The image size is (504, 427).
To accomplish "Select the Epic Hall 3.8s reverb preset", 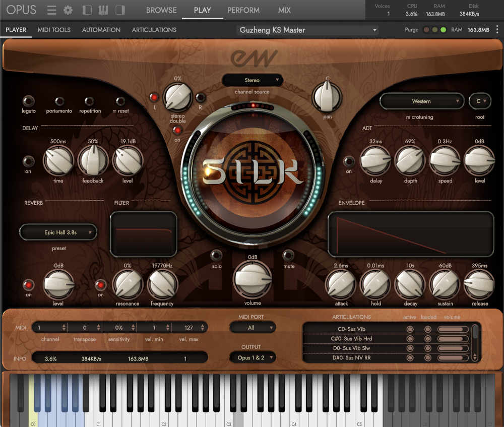I will [x=58, y=232].
